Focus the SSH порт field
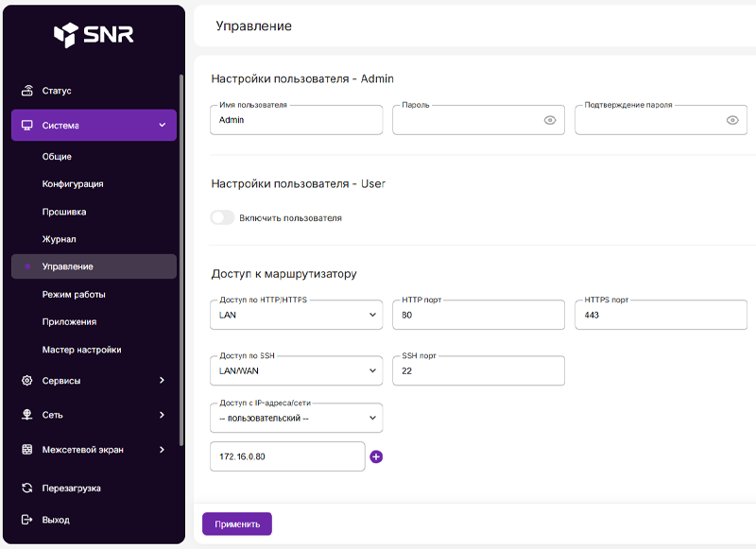Image resolution: width=756 pixels, height=549 pixels. [x=479, y=370]
